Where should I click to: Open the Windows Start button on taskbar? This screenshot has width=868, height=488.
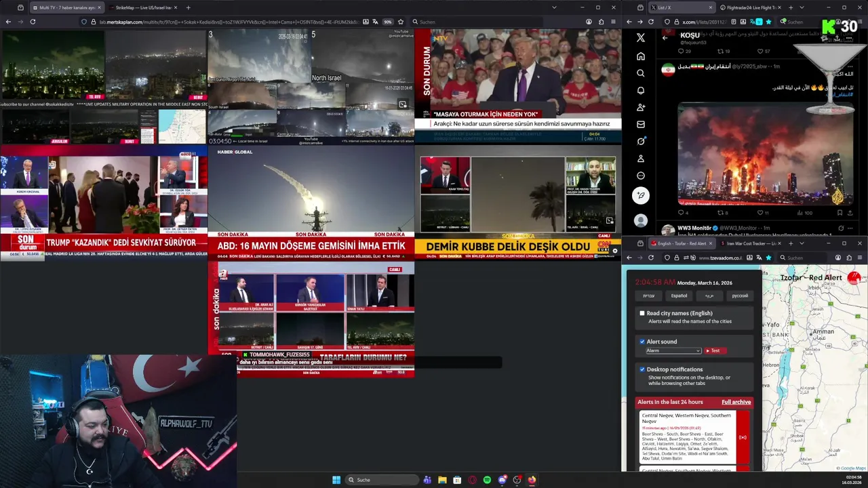click(336, 480)
